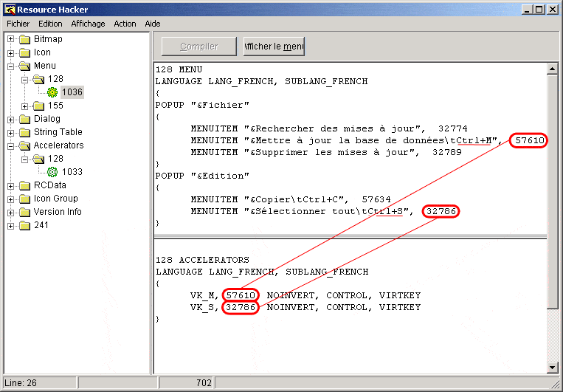Expand the Icon Group tree node
Viewport: 563px width, 392px height.
coord(11,199)
